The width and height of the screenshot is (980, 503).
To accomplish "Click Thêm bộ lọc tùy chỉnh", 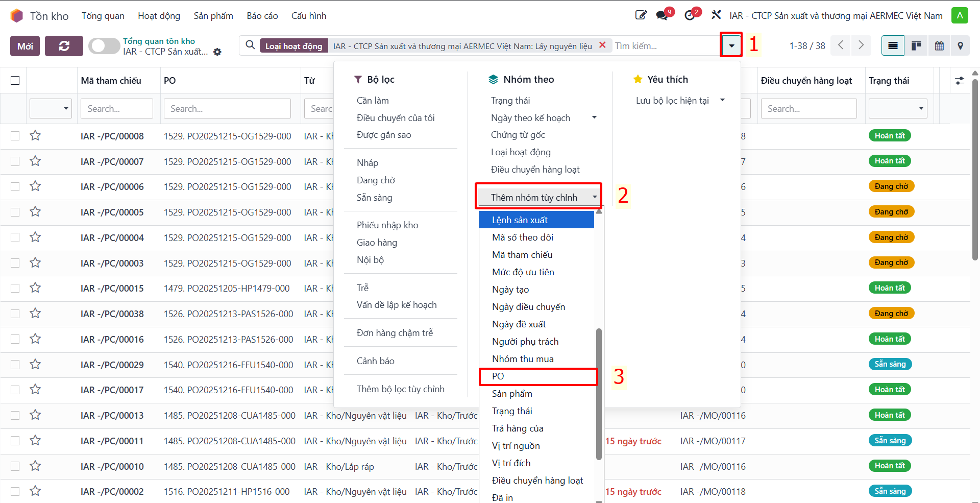I will 400,389.
